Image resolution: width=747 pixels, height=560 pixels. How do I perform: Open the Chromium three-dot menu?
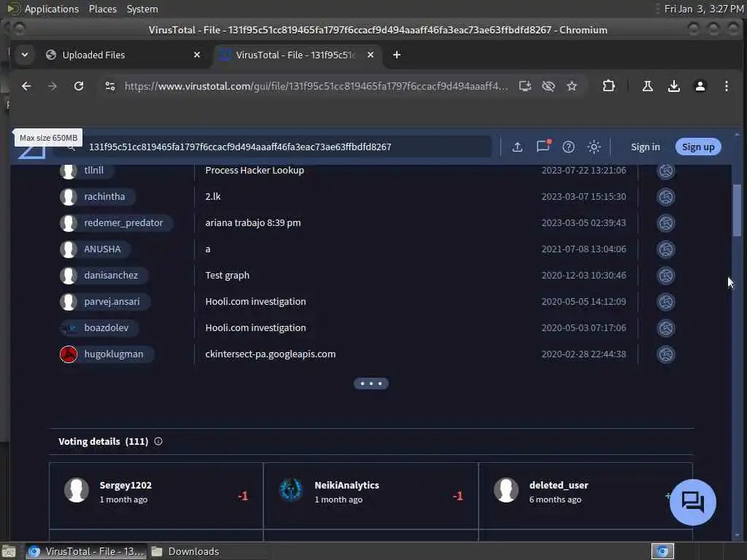pyautogui.click(x=726, y=86)
